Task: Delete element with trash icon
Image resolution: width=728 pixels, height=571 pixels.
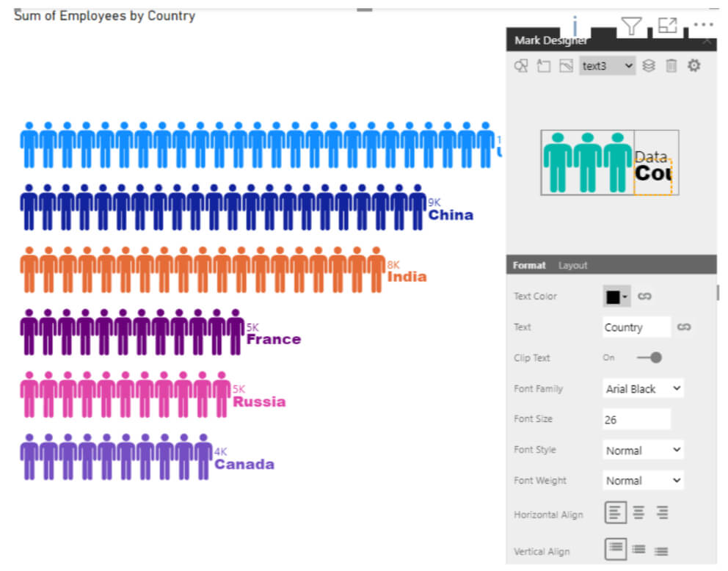Action: (x=671, y=66)
